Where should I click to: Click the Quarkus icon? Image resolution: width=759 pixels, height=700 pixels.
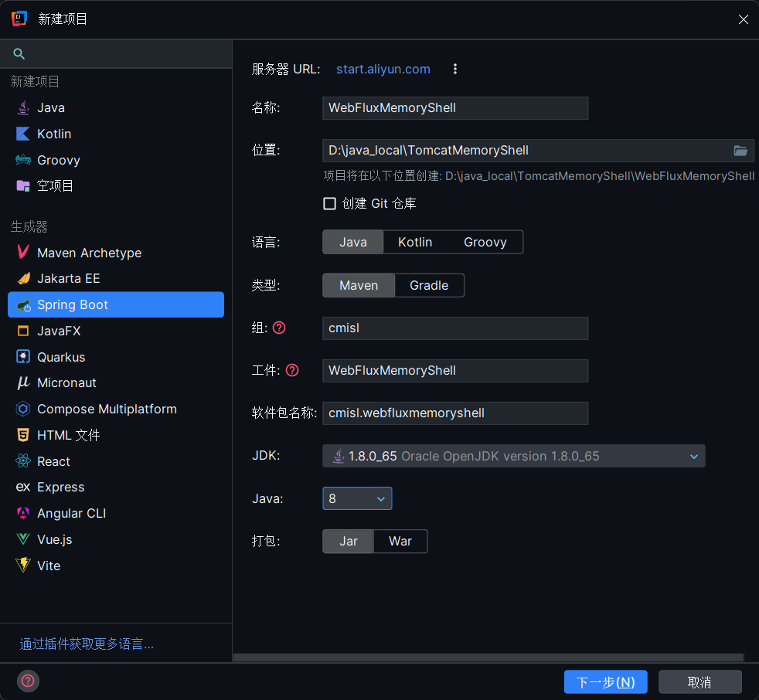point(23,356)
